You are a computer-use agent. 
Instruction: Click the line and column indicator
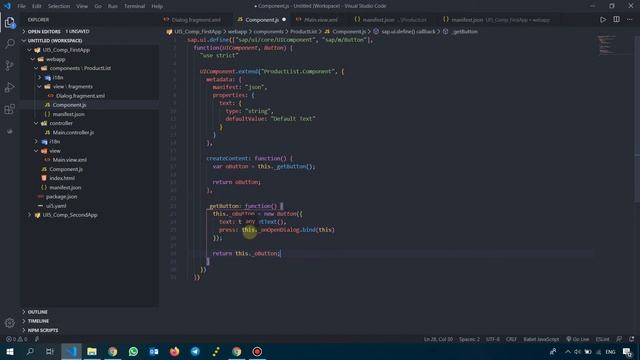pos(438,339)
